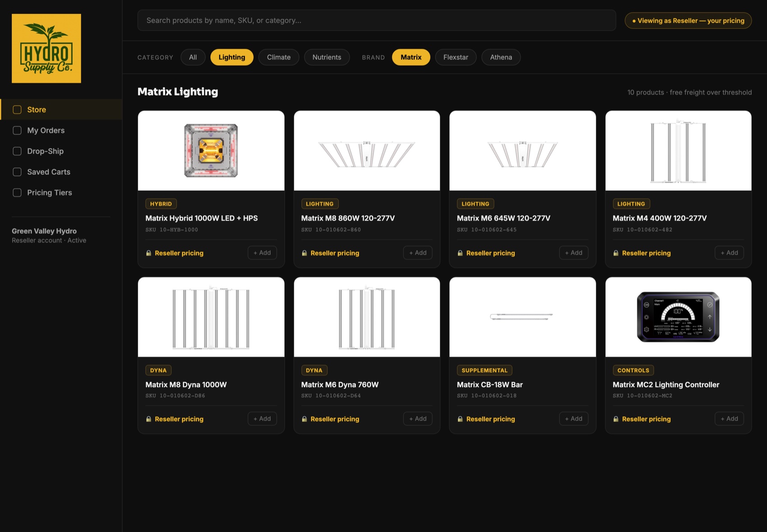Open the Store section
767x532 pixels.
tap(61, 110)
